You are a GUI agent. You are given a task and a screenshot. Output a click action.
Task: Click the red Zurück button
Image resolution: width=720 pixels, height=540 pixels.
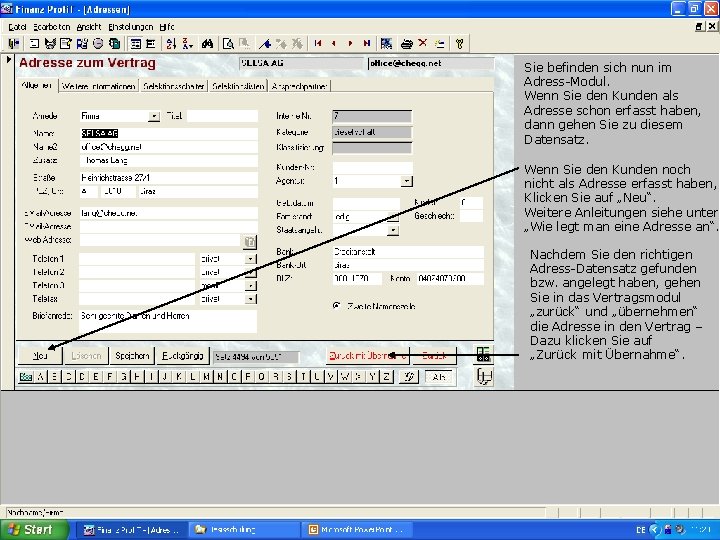(434, 356)
